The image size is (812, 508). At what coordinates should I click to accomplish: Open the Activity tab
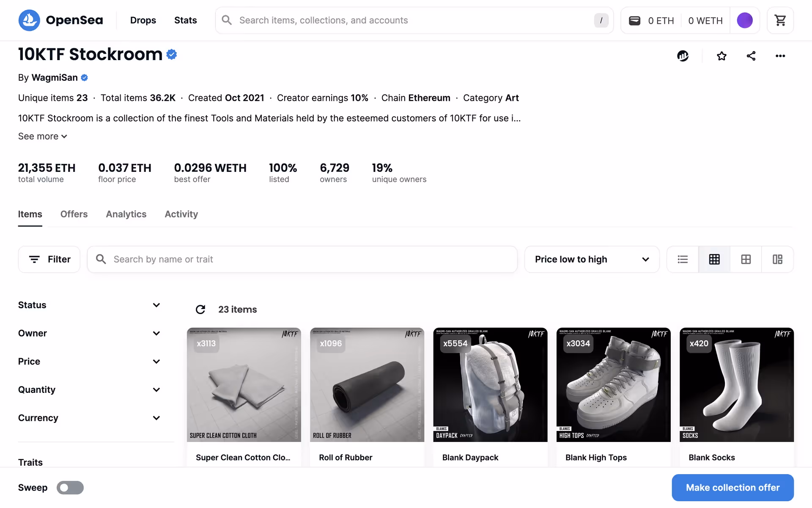pyautogui.click(x=181, y=214)
